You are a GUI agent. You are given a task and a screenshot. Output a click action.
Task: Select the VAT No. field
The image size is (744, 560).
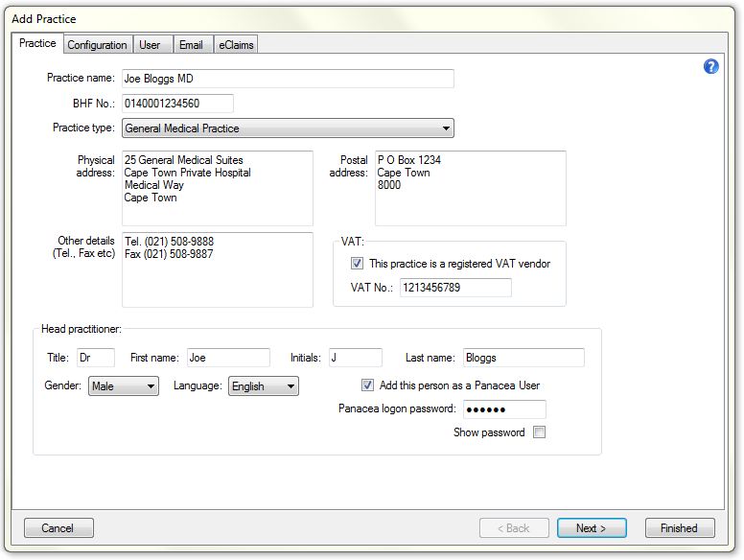pyautogui.click(x=455, y=288)
